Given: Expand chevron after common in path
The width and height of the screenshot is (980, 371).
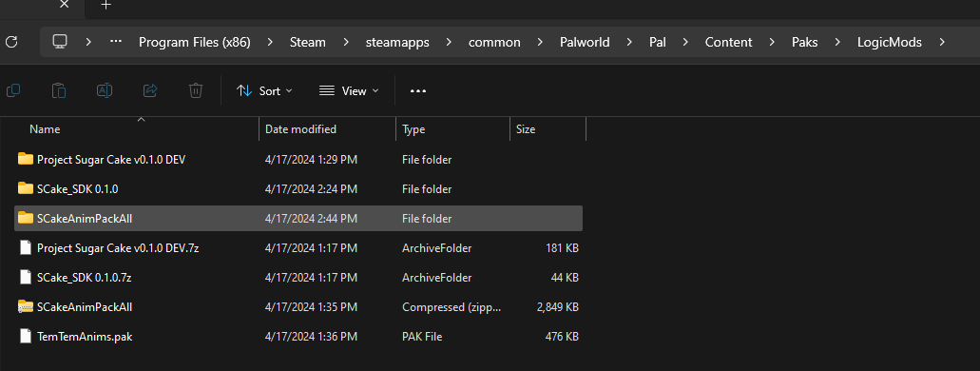Looking at the screenshot, I should point(540,42).
